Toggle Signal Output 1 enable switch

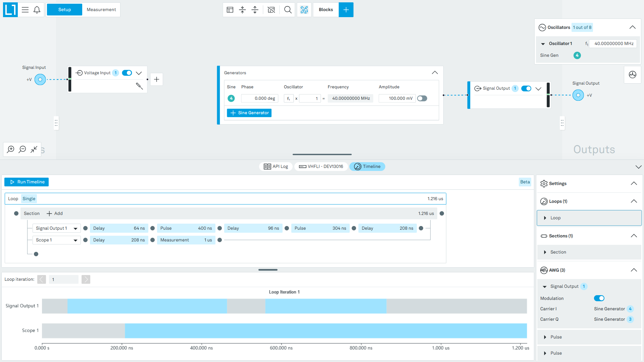[526, 89]
